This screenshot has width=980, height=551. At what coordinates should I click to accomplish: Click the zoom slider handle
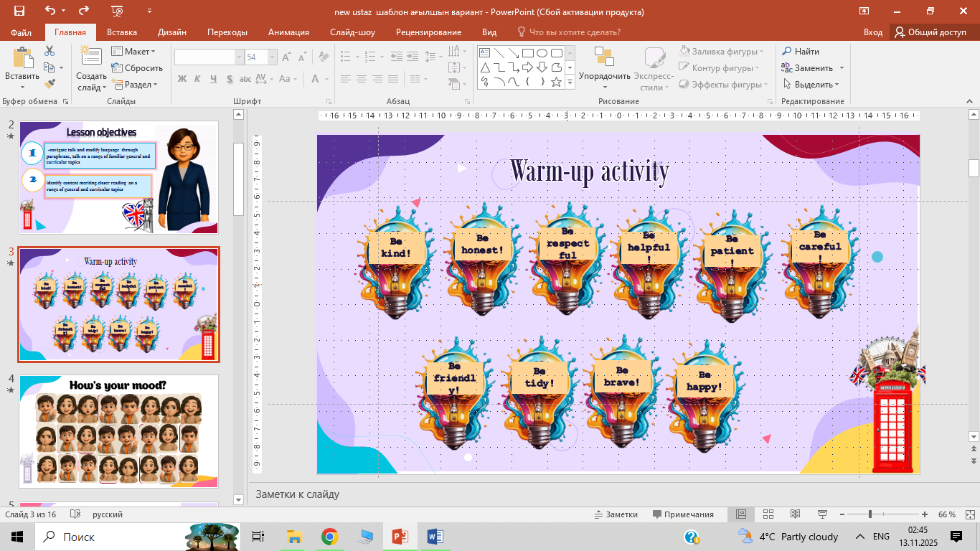870,514
